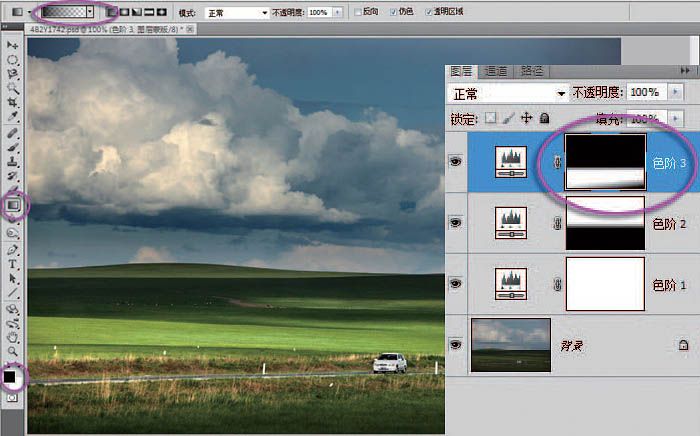Select the Gradient tool in the toolbox
The height and width of the screenshot is (436, 700).
(x=13, y=204)
